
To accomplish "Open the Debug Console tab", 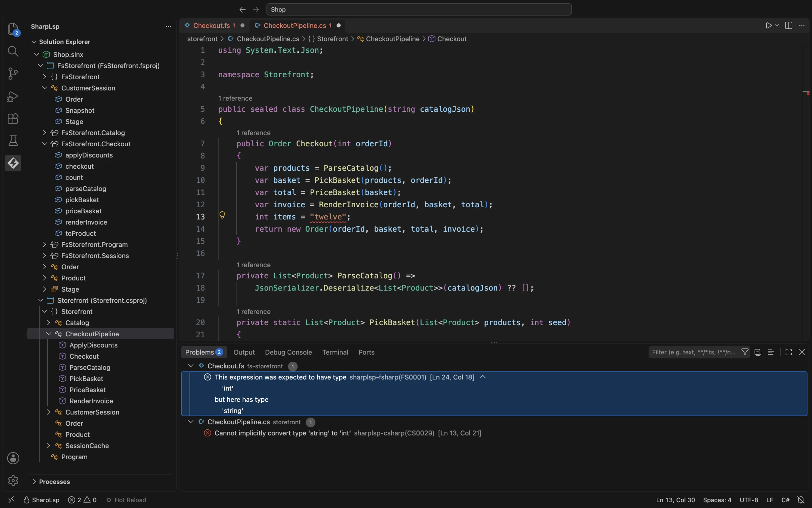I will click(288, 352).
